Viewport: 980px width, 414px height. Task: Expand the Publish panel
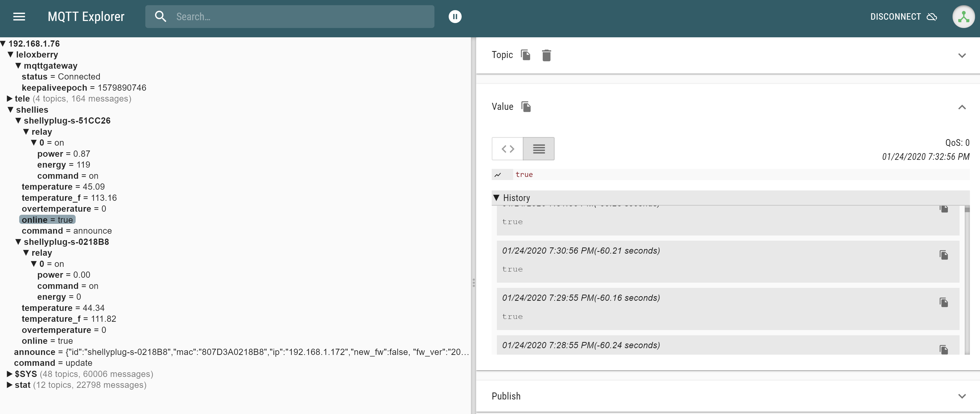pos(962,396)
